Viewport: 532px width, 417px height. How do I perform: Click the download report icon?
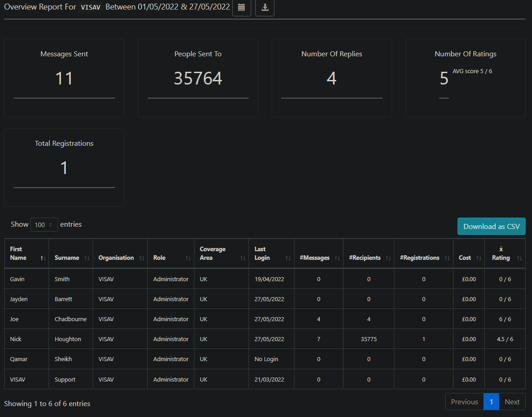264,8
